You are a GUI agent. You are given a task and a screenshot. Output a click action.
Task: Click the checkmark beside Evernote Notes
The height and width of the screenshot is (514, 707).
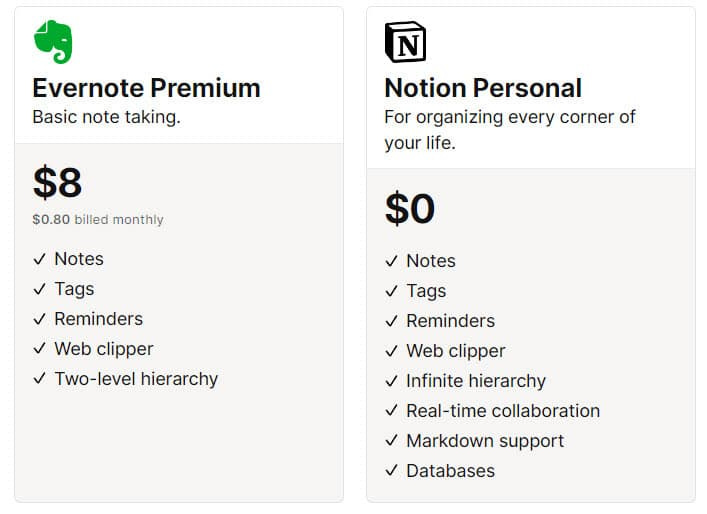[x=40, y=259]
